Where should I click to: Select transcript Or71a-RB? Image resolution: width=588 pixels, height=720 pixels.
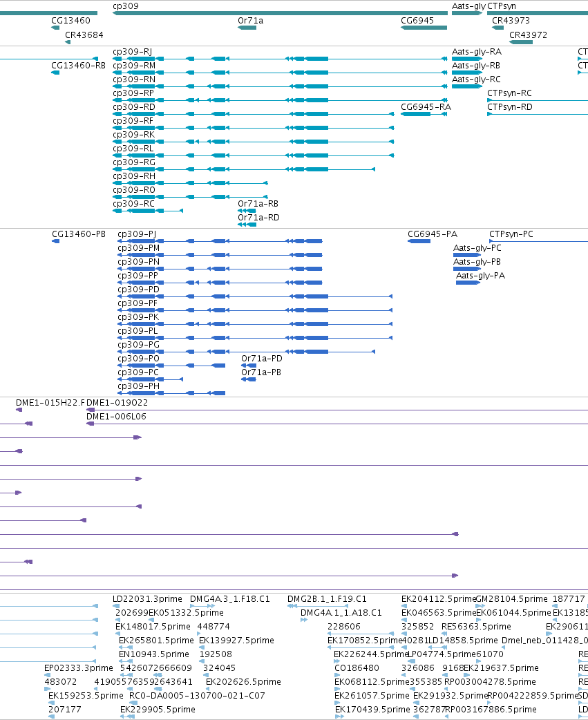click(x=258, y=203)
